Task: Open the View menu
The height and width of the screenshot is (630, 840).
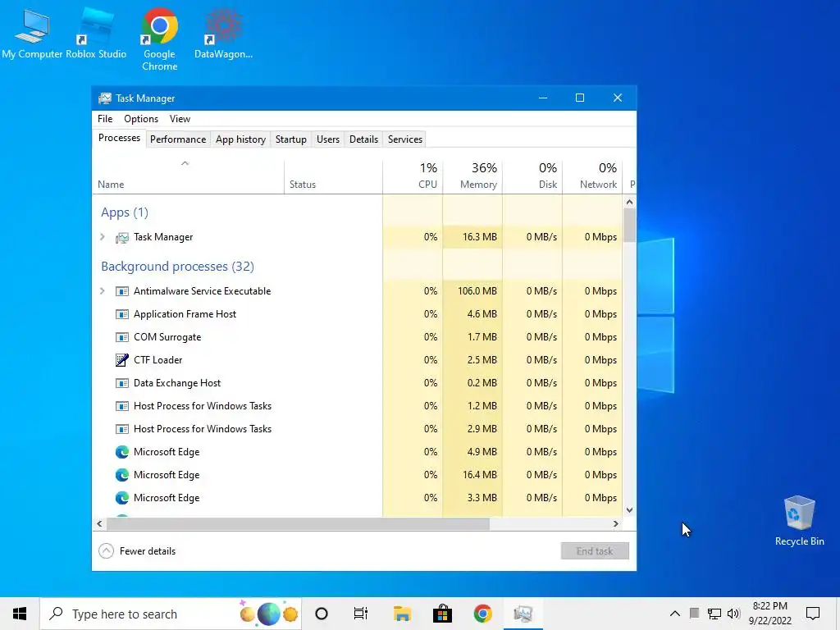Action: (x=180, y=119)
